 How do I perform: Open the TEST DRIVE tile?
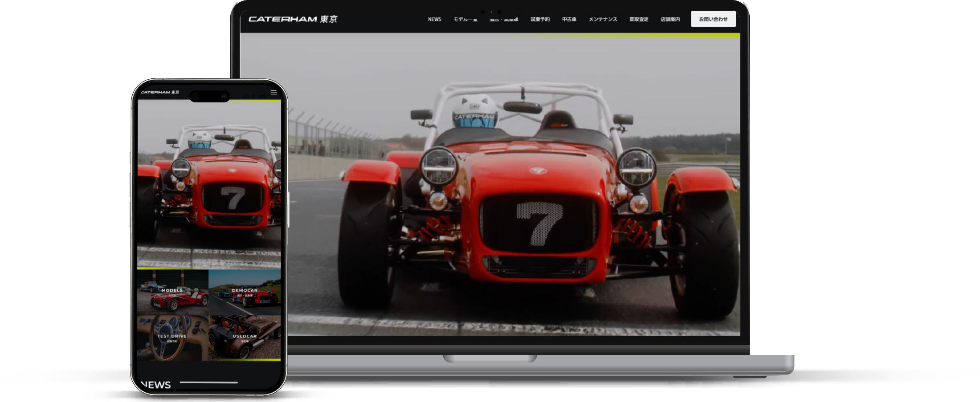[172, 337]
